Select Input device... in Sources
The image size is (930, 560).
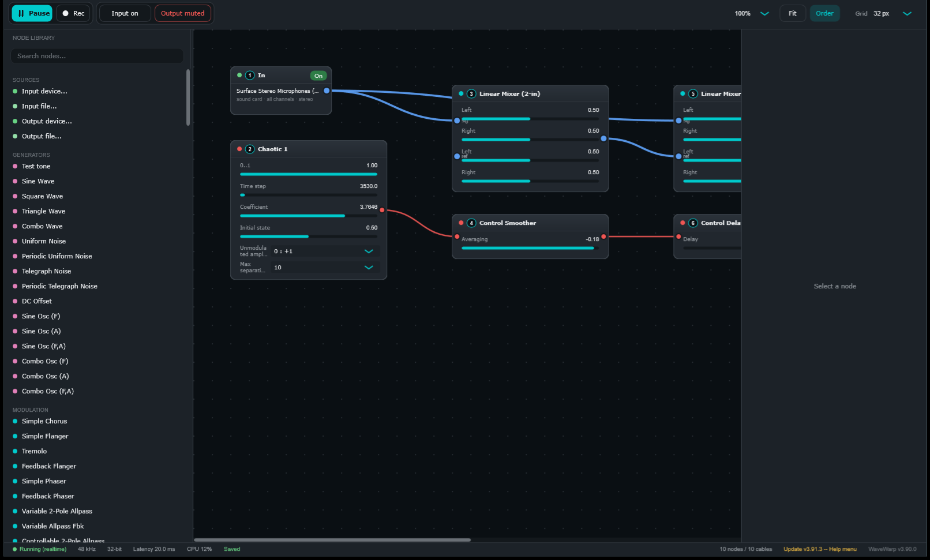coord(44,91)
